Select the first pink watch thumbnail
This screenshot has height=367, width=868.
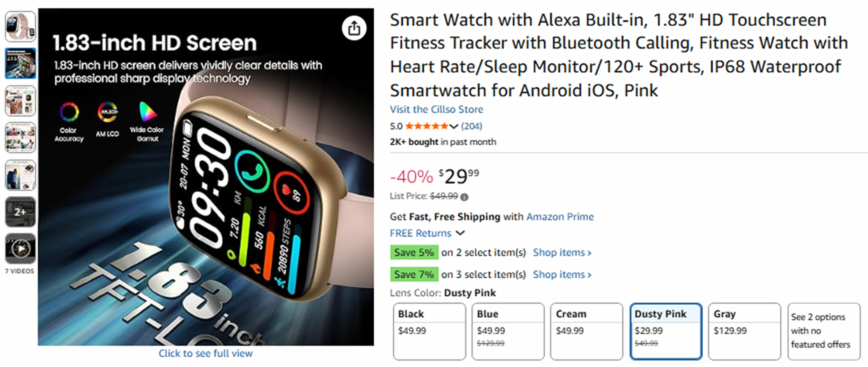(20, 26)
